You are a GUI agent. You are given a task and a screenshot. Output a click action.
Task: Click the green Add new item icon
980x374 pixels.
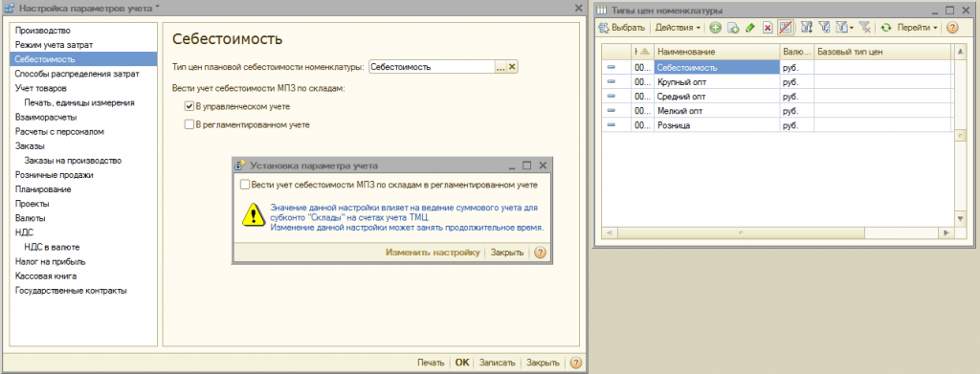coord(716,28)
